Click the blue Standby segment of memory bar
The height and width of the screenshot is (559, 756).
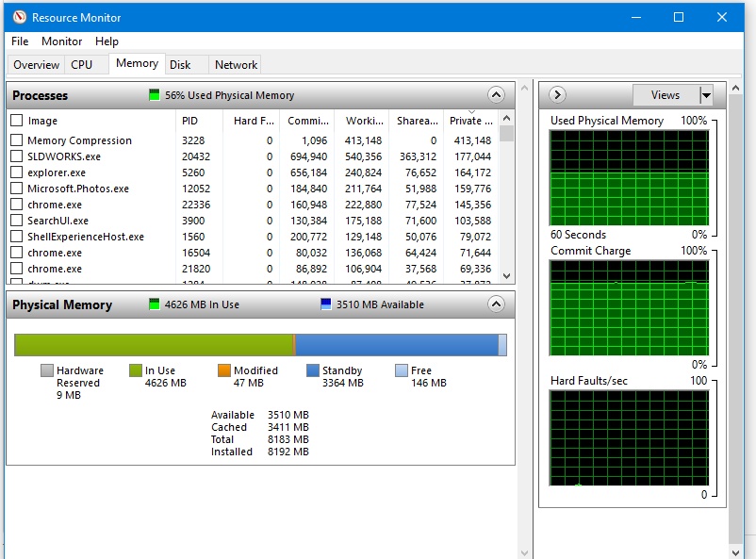click(397, 345)
